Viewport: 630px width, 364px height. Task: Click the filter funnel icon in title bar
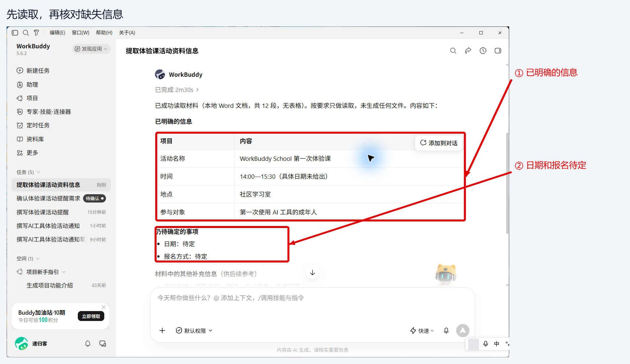(36, 33)
